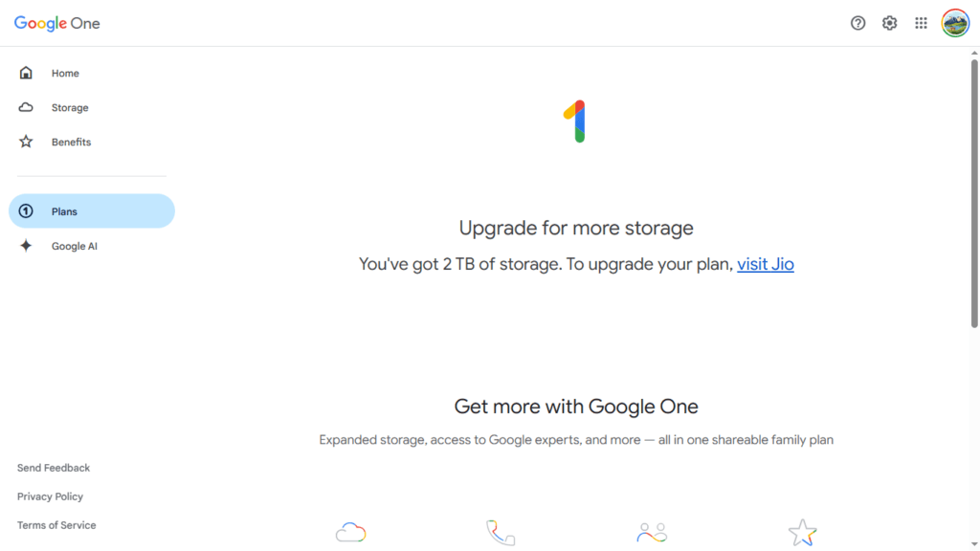Open the 'visit Jio' link
Viewport: 980px width, 551px height.
tap(765, 264)
